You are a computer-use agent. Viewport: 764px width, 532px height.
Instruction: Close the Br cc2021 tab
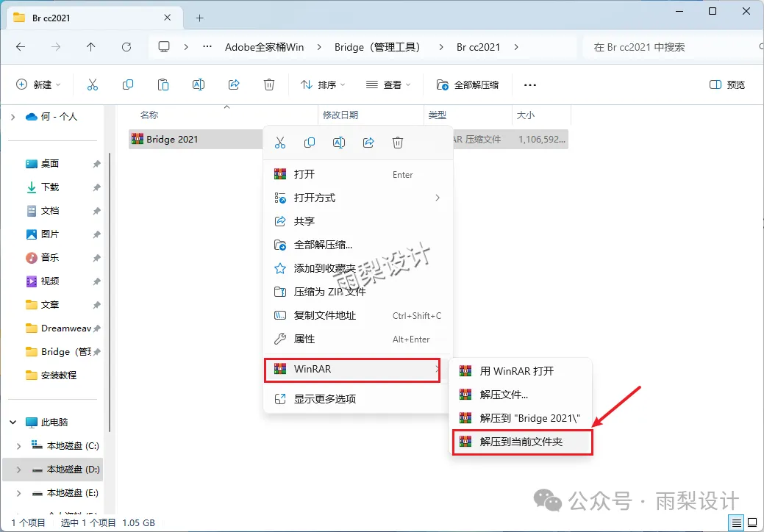(x=167, y=18)
